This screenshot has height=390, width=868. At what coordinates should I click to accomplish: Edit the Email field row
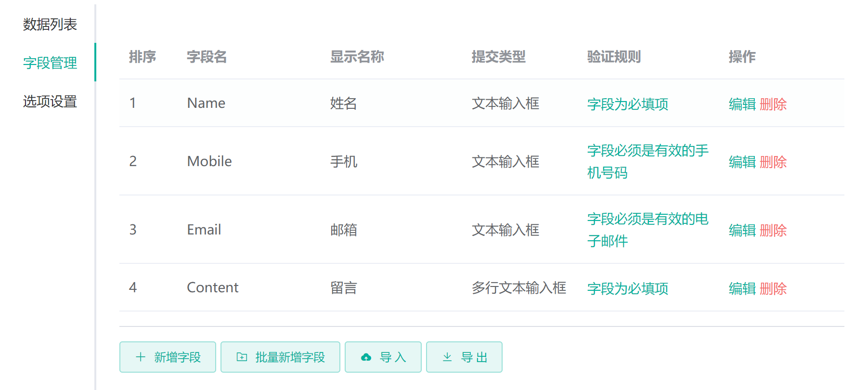(x=742, y=230)
